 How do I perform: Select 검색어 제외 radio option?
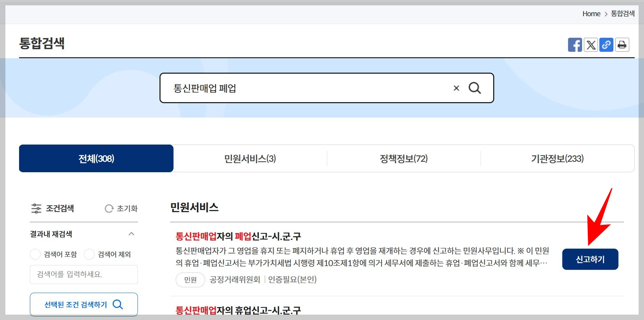coord(89,254)
